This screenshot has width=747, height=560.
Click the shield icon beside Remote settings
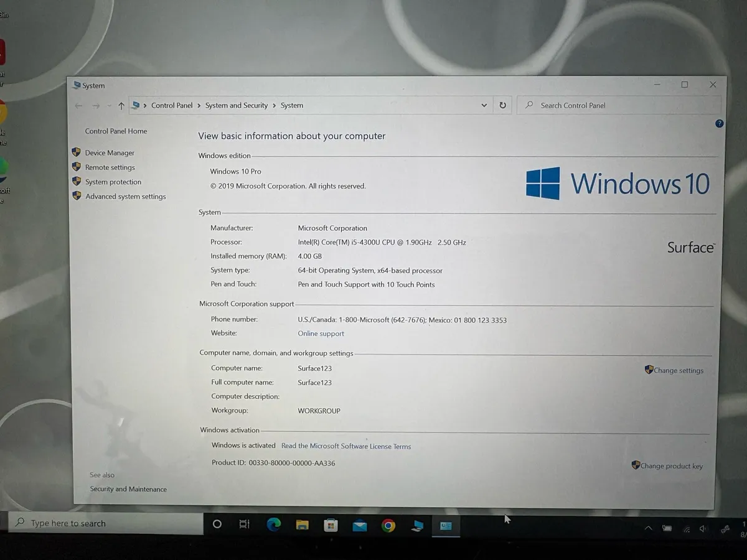click(x=77, y=167)
